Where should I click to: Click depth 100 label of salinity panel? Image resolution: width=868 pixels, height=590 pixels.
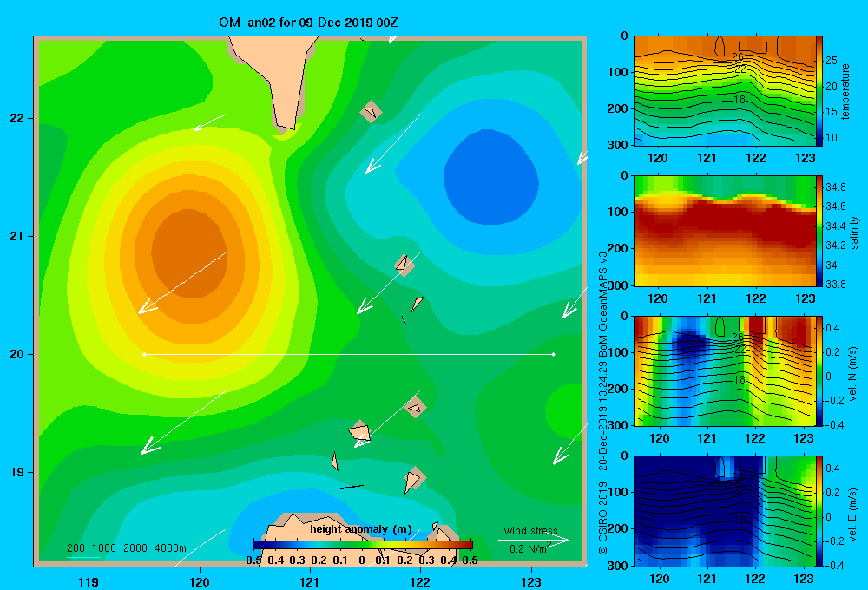pos(618,212)
